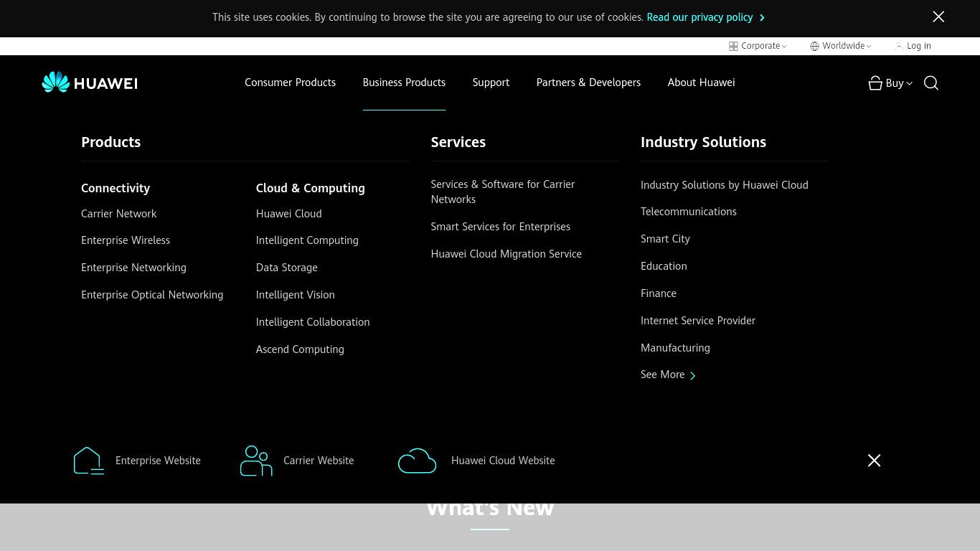Open Services & Software for Carrier Networks

coord(503,192)
